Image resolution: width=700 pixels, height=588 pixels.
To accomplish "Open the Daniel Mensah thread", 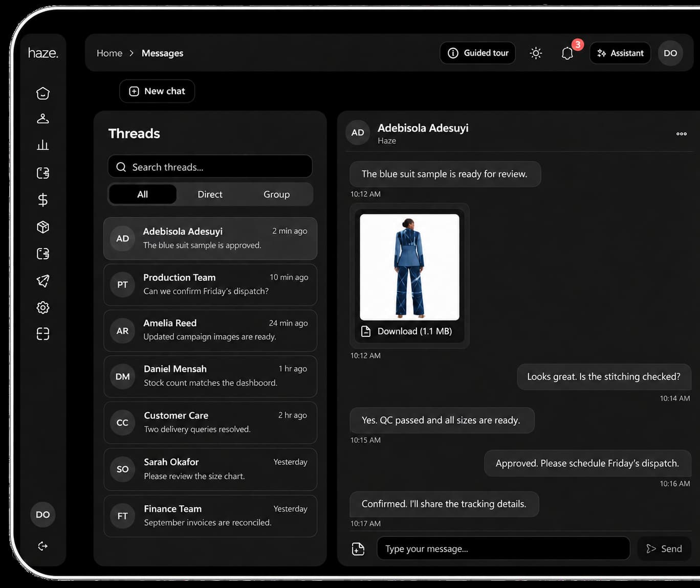I will pyautogui.click(x=210, y=377).
